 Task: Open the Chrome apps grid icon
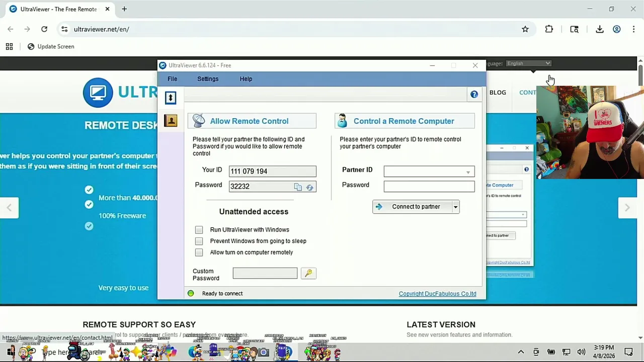coord(9,46)
